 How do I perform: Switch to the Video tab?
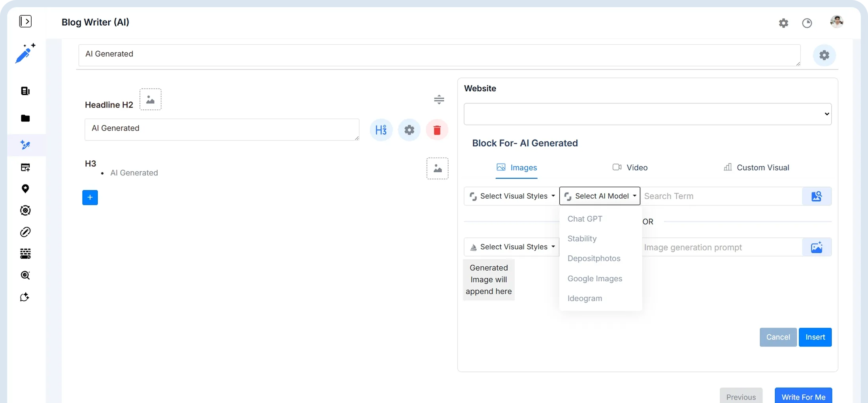click(630, 168)
